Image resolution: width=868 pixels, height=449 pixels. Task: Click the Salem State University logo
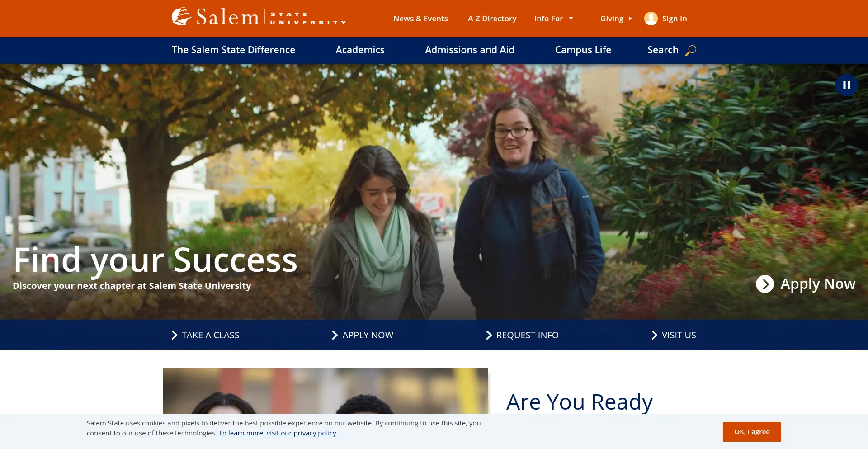(259, 17)
